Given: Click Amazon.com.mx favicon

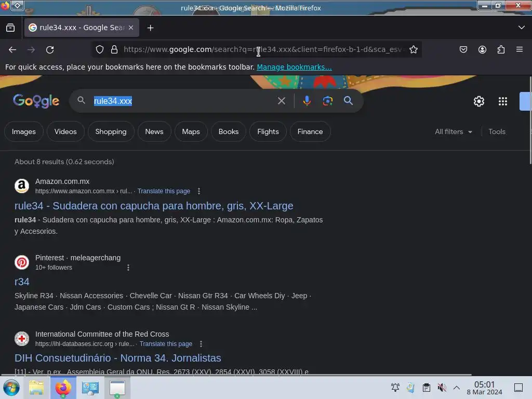Looking at the screenshot, I should (22, 186).
